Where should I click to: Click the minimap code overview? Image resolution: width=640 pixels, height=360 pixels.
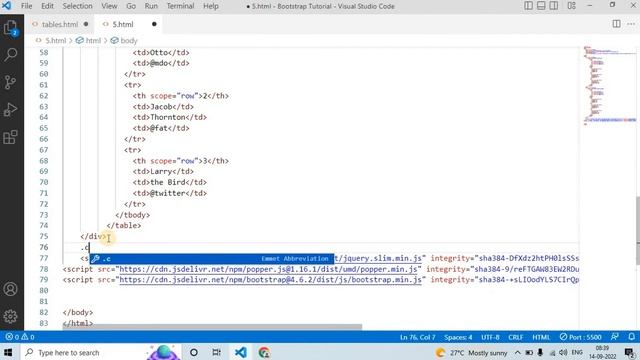tap(610, 86)
